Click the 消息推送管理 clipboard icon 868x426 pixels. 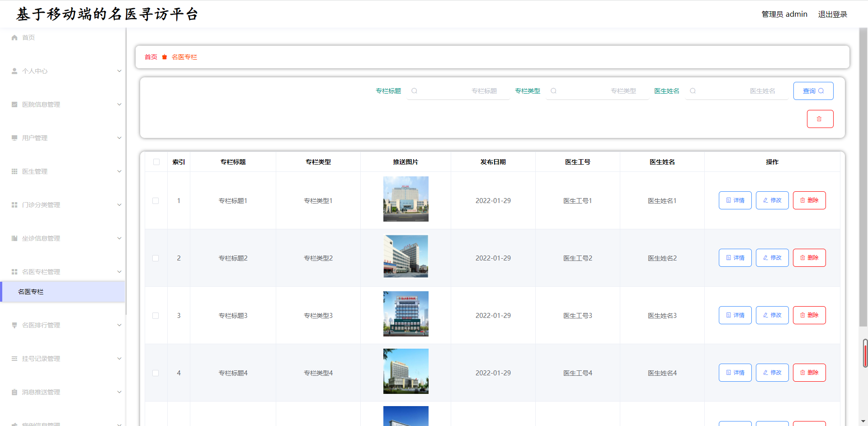[14, 392]
